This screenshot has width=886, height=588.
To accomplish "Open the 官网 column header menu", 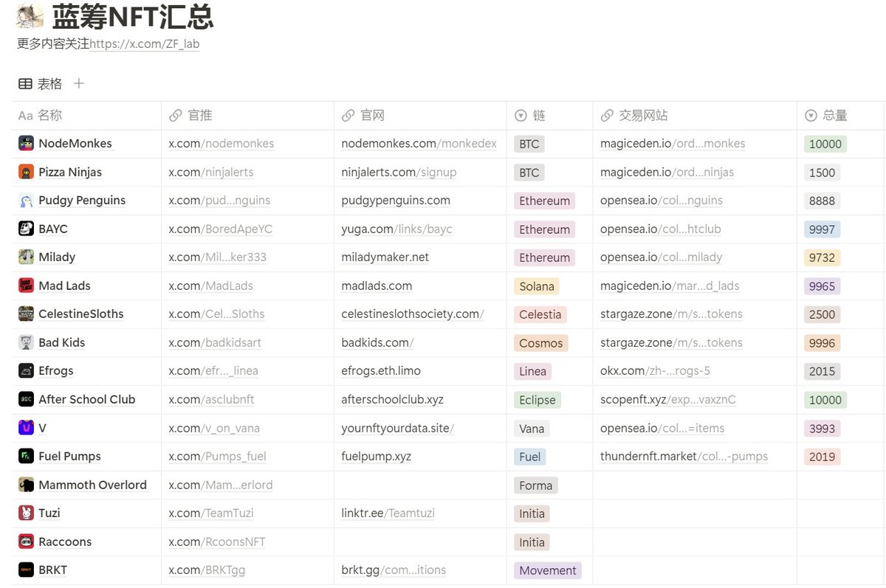I will tap(420, 115).
